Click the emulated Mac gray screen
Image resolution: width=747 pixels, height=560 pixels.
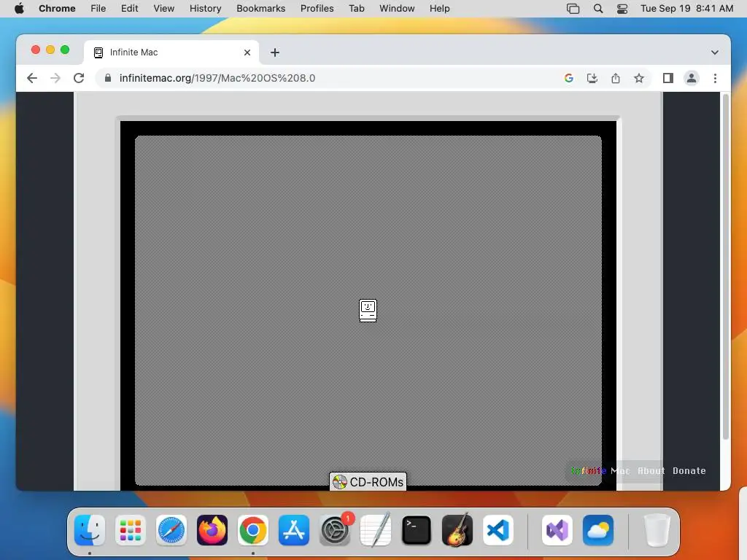pyautogui.click(x=368, y=311)
